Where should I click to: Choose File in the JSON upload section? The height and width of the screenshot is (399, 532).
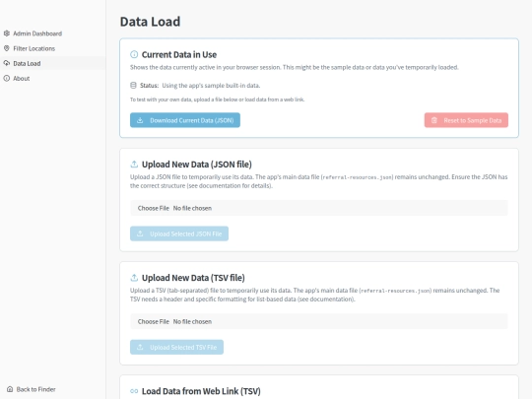tap(154, 208)
